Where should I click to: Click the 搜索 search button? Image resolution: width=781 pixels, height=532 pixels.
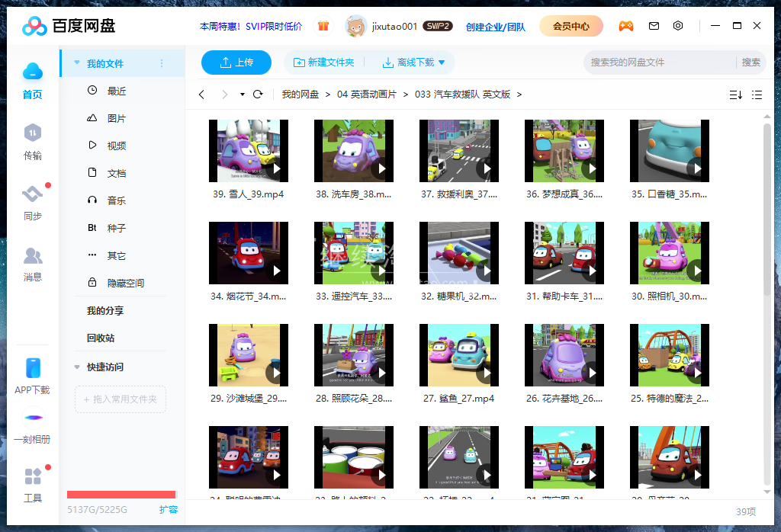pos(751,62)
